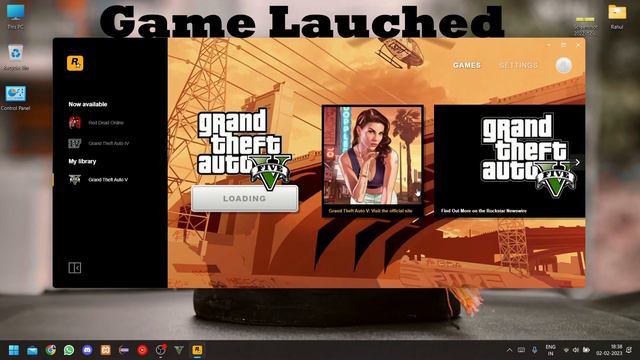Screen dimensions: 640x360
Task: Open the profile avatar menu
Action: point(564,65)
